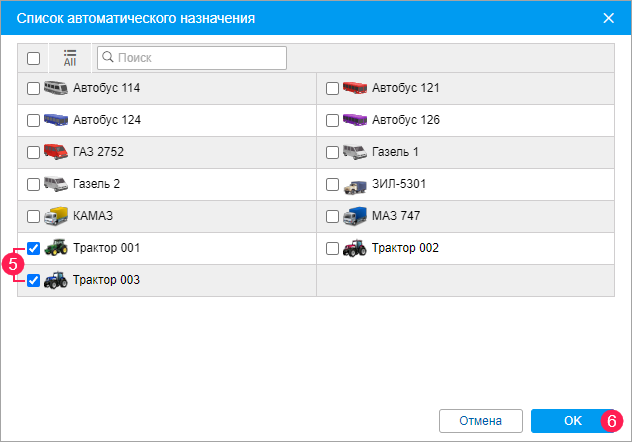Uncheck the Трактор 003 checkbox
632x442 pixels.
(x=33, y=280)
